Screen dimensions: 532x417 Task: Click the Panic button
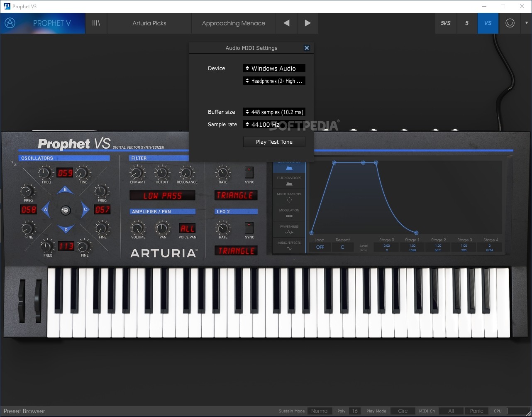476,411
